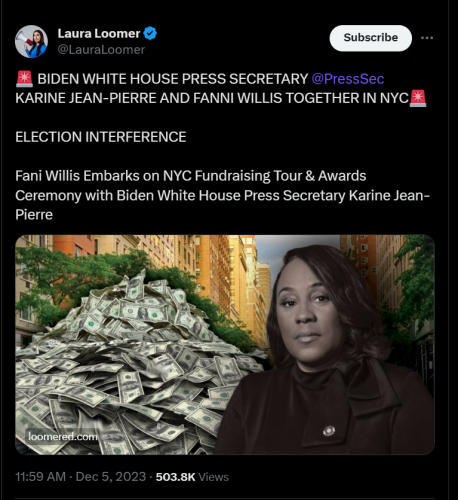
Task: Open the Laura Loomer display name
Action: pyautogui.click(x=99, y=34)
